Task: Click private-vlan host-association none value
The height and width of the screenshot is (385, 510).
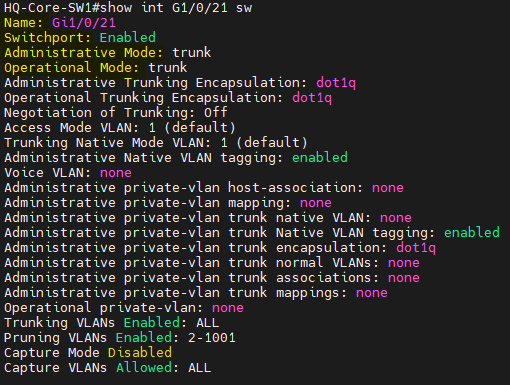Action: click(388, 188)
